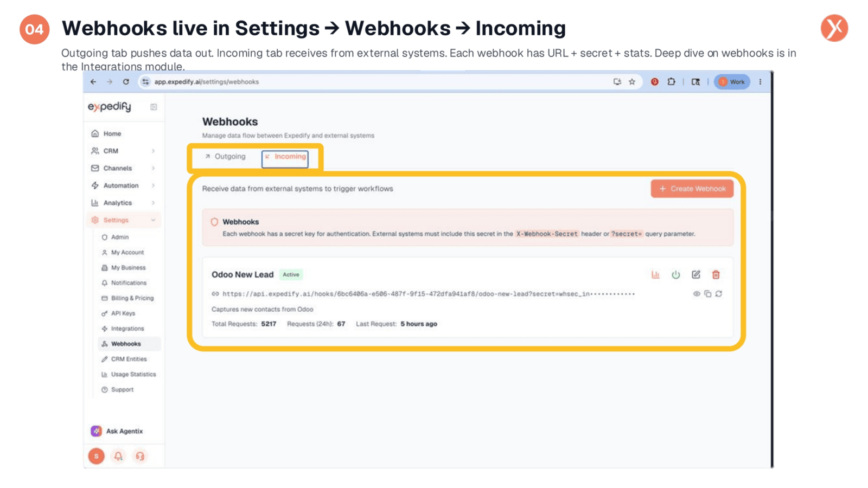Open the user avatar S menu

pyautogui.click(x=97, y=456)
